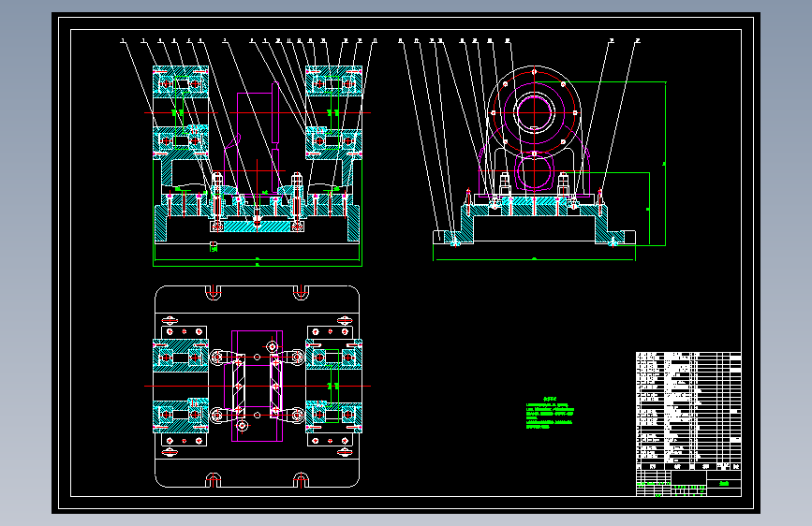Click the tall green vertical dimension line at far right
The image size is (812, 526).
click(666, 164)
